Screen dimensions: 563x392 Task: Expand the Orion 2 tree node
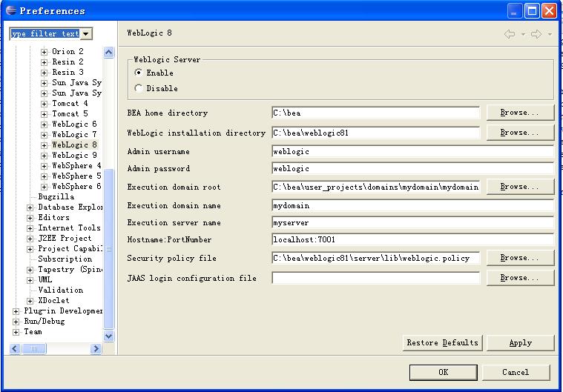tap(44, 52)
